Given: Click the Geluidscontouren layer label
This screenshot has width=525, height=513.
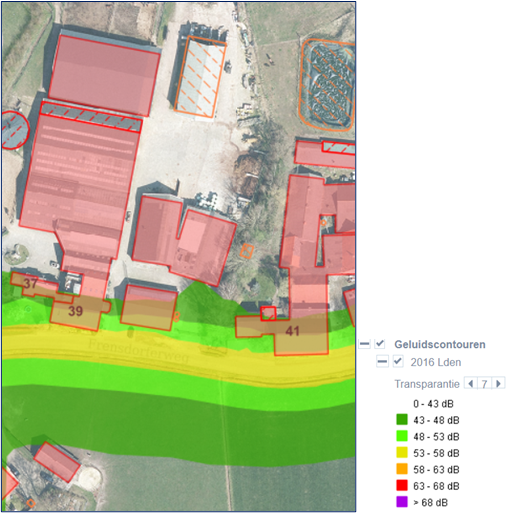Looking at the screenshot, I should pos(440,344).
